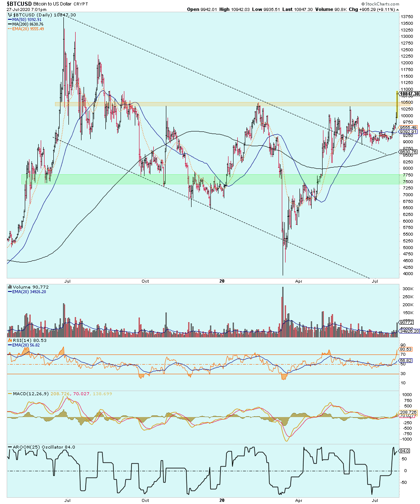Select the MA(50) 9392.91 legend entry

click(26, 20)
